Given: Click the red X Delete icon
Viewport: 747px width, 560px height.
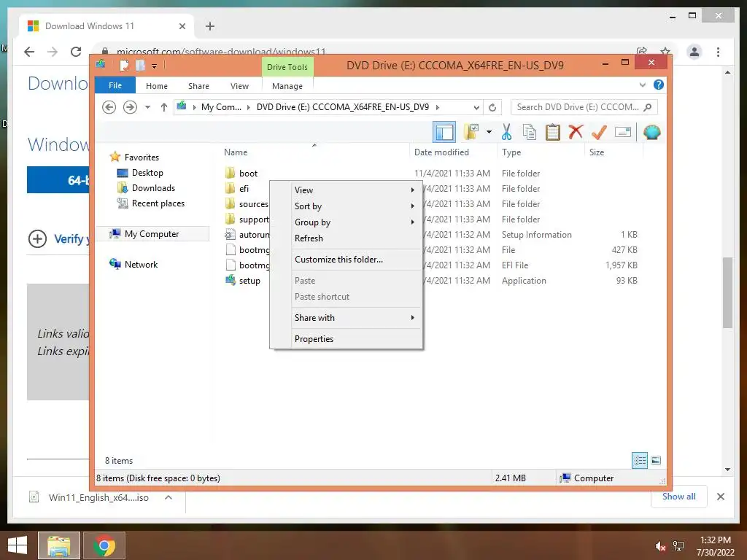Looking at the screenshot, I should click(x=576, y=132).
